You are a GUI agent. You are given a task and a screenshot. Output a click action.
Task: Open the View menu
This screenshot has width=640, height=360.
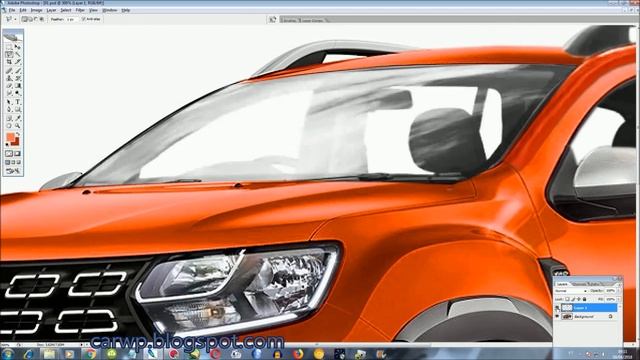93,10
